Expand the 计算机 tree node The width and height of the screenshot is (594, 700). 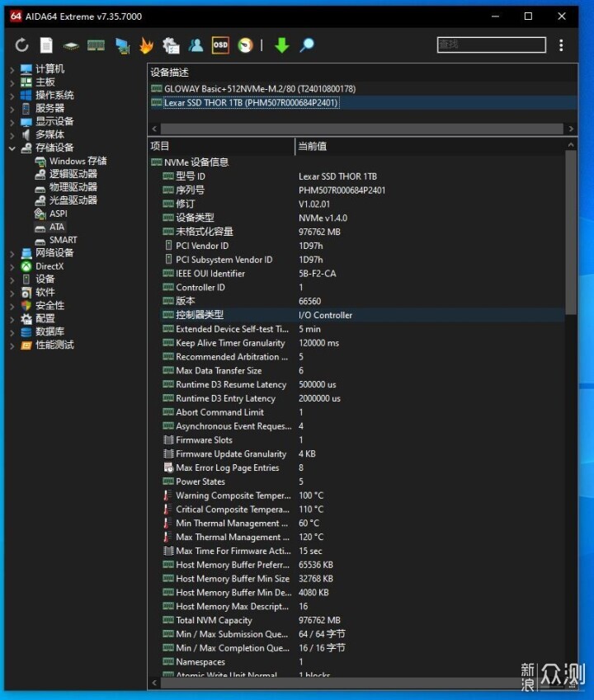tap(12, 69)
